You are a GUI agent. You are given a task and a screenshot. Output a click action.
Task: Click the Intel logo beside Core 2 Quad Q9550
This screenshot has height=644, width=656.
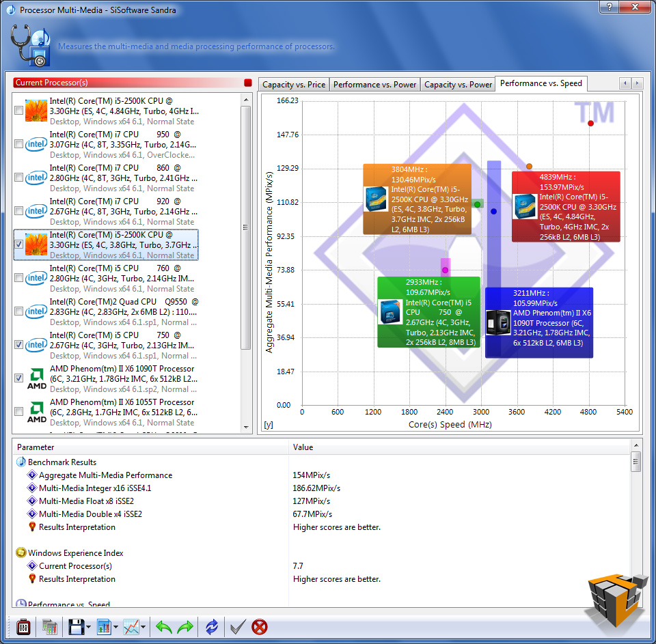pyautogui.click(x=36, y=311)
